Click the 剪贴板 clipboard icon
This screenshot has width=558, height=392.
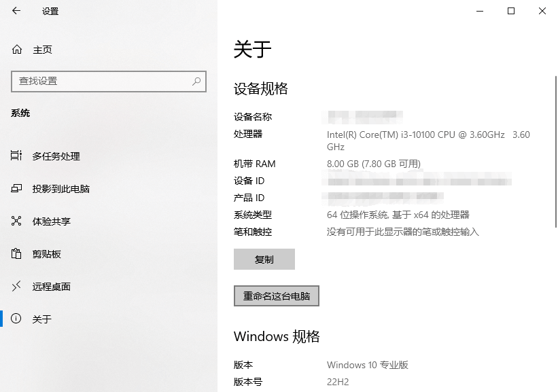[x=17, y=253]
